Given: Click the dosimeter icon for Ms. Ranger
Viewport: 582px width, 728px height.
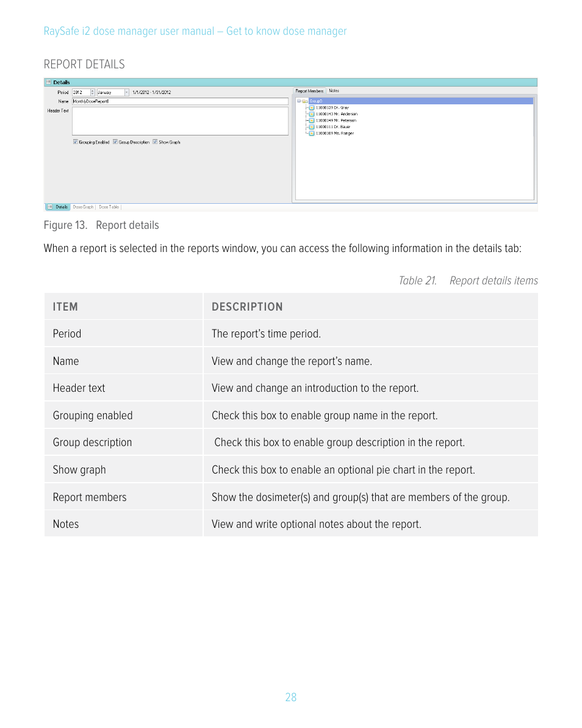Looking at the screenshot, I should coord(311,133).
